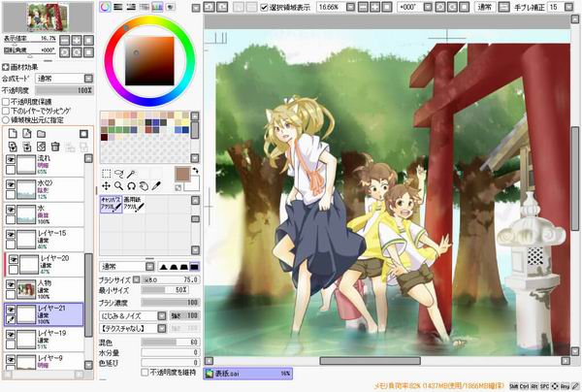Open the brush blend mode 通常 dropdown
Viewport: 582px width, 392px height.
point(149,267)
